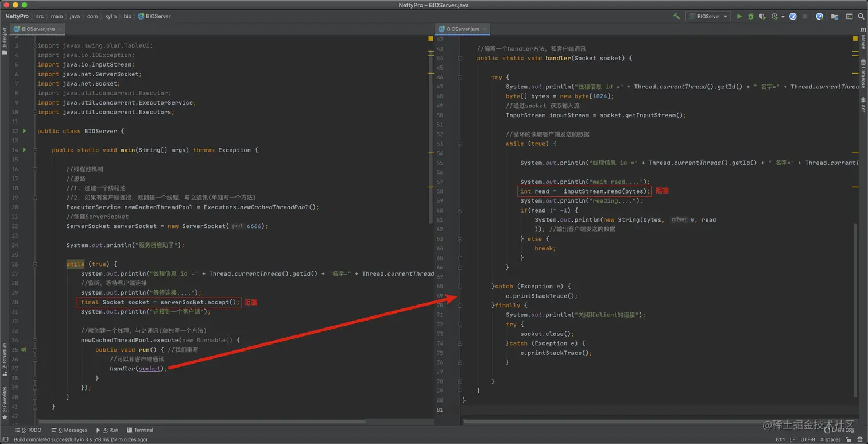Collapse finally block fold at line 70
The height and width of the screenshot is (444, 868).
tap(460, 305)
